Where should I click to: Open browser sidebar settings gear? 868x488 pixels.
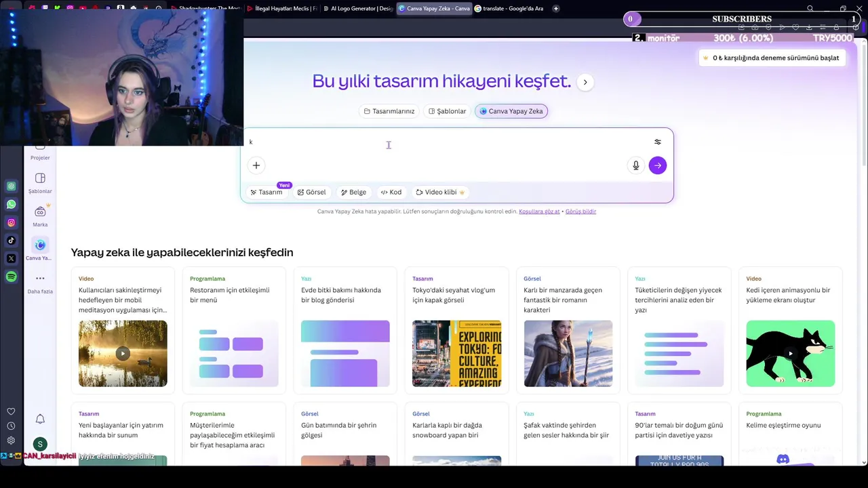click(11, 441)
